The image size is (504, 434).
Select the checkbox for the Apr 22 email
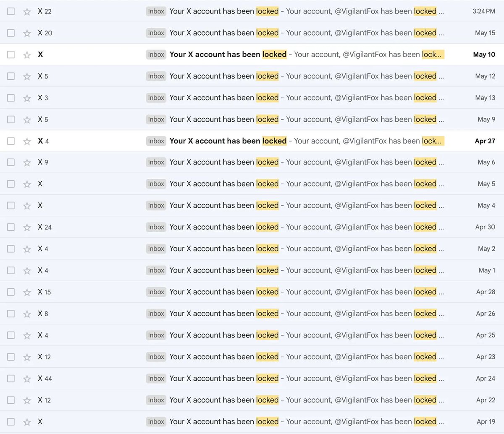click(11, 400)
